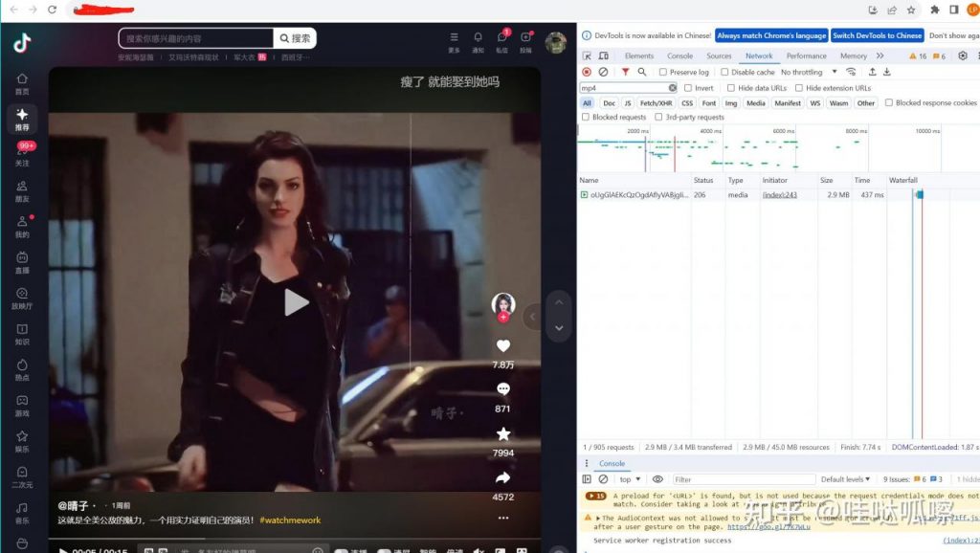Stop recording network log (red record icon)
The width and height of the screenshot is (980, 553).
(587, 72)
